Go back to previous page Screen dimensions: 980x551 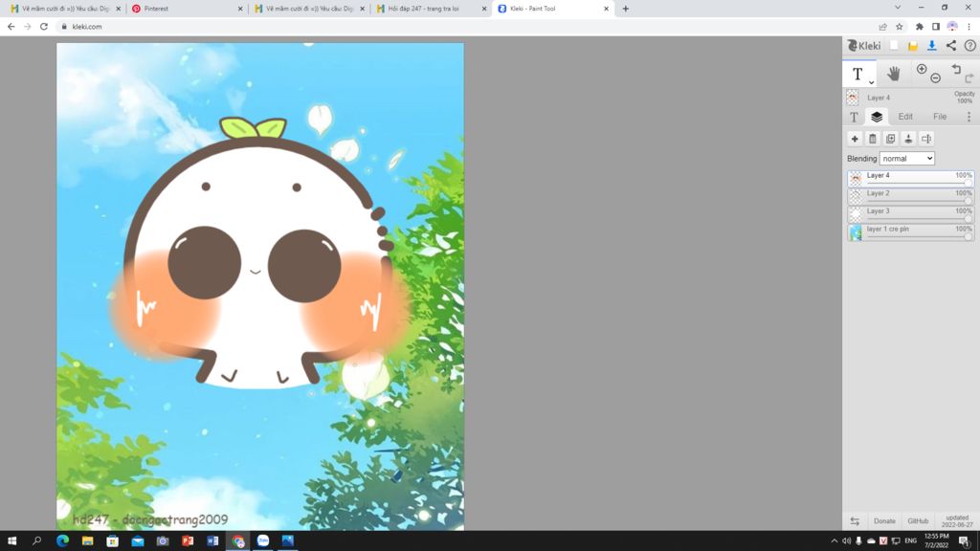11,26
